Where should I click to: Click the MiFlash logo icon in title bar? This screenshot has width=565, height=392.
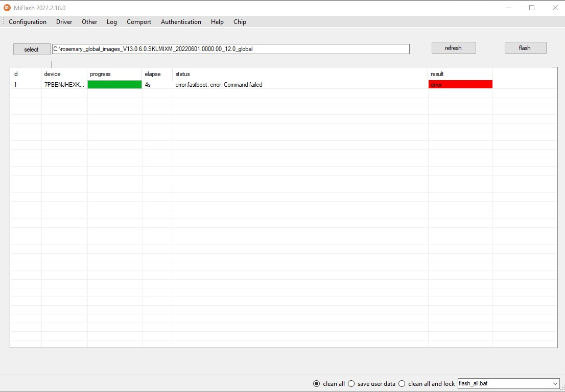click(7, 8)
